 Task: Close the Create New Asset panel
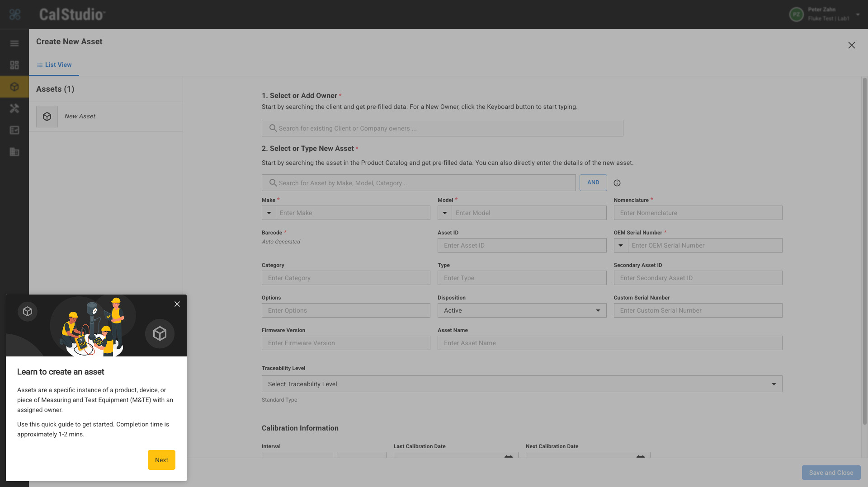click(x=852, y=45)
